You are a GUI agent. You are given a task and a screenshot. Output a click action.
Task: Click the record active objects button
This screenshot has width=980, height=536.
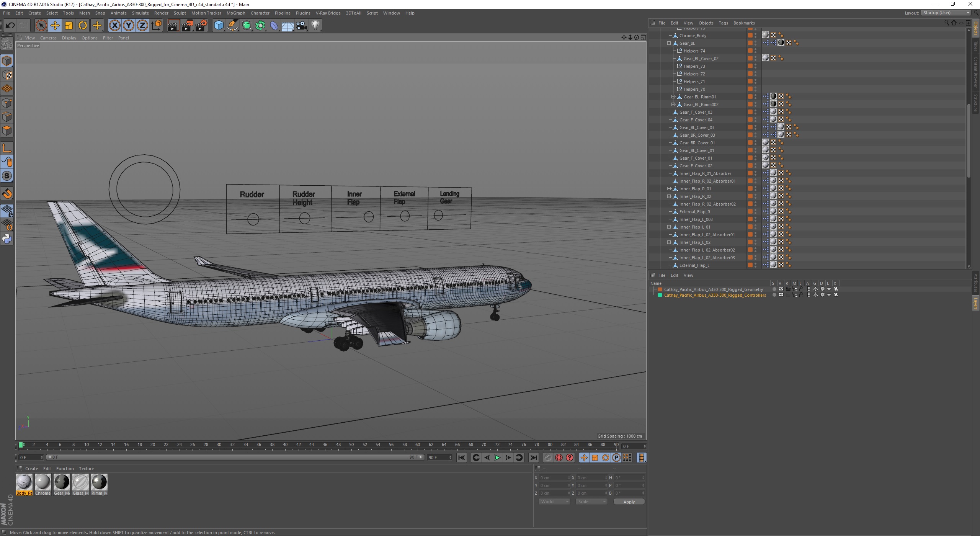click(x=548, y=458)
